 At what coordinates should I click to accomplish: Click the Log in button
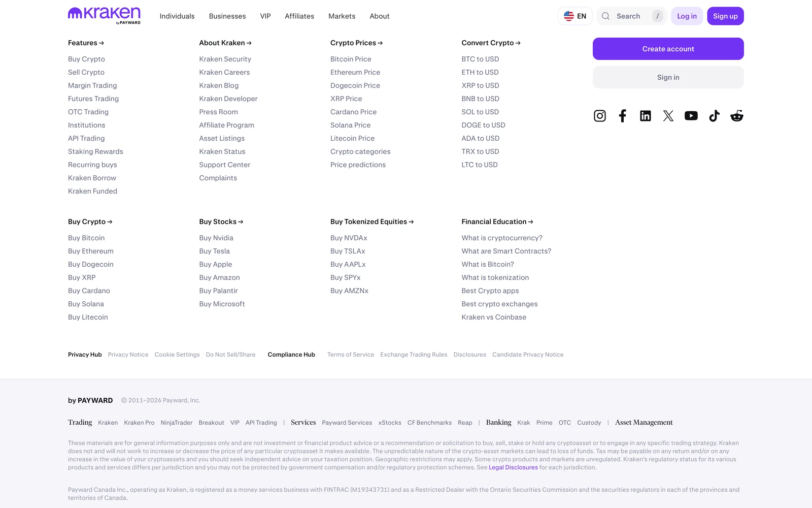pos(687,16)
